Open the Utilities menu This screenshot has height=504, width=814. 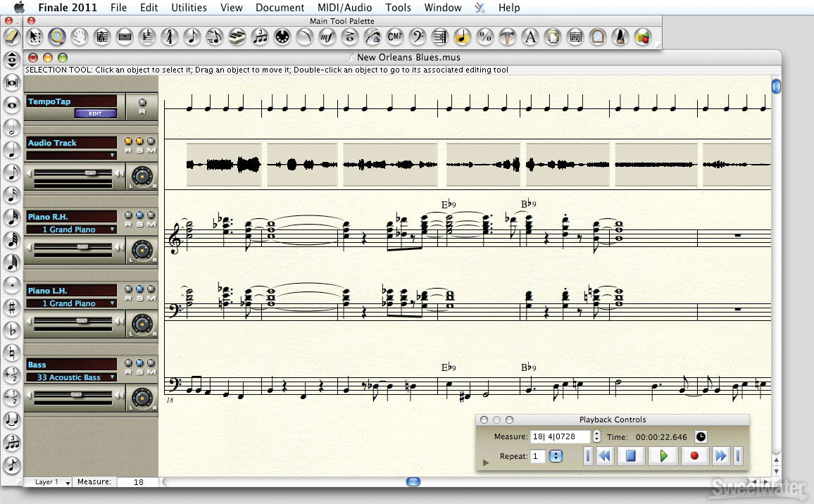point(189,7)
